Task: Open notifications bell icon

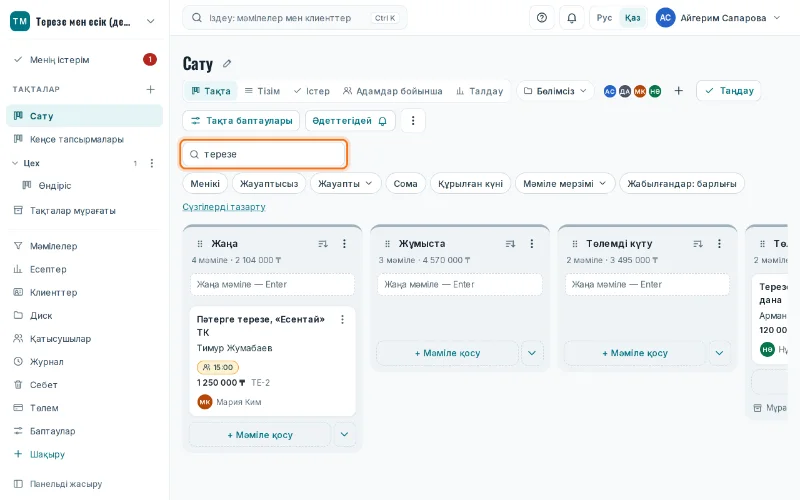Action: (572, 18)
